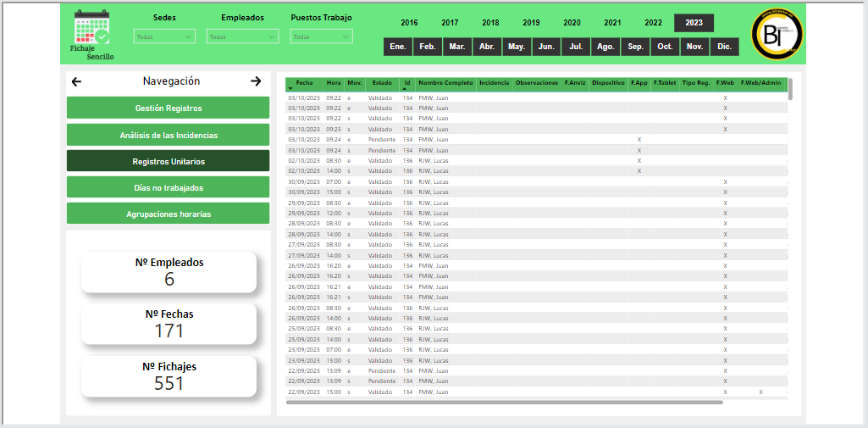Click the forward navigation arrow
The width and height of the screenshot is (868, 428).
[x=256, y=81]
